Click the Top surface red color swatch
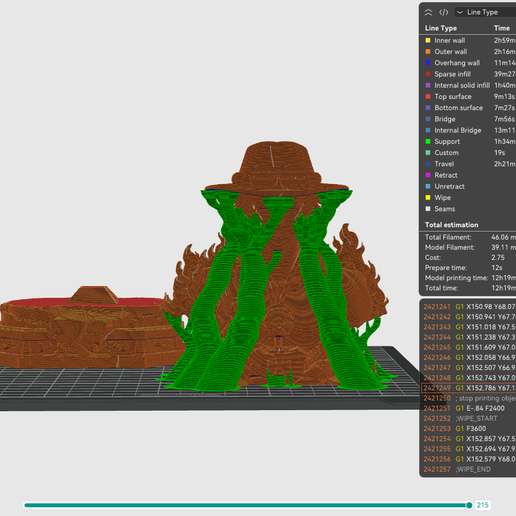The image size is (516, 516). [428, 96]
